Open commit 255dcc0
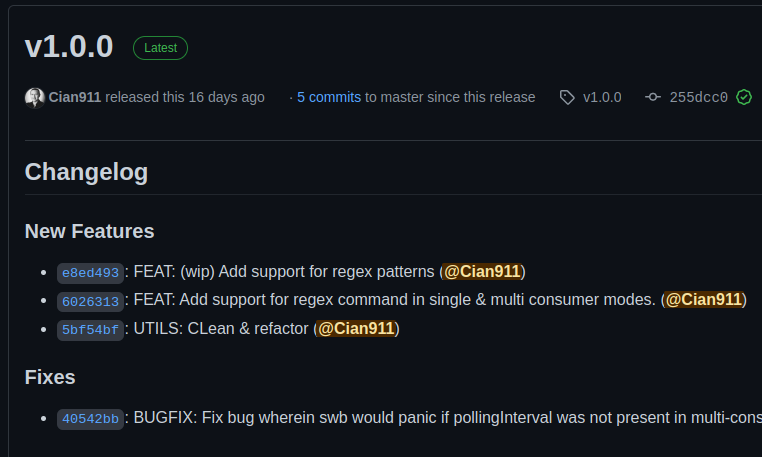Viewport: 762px width, 457px height. [x=698, y=97]
